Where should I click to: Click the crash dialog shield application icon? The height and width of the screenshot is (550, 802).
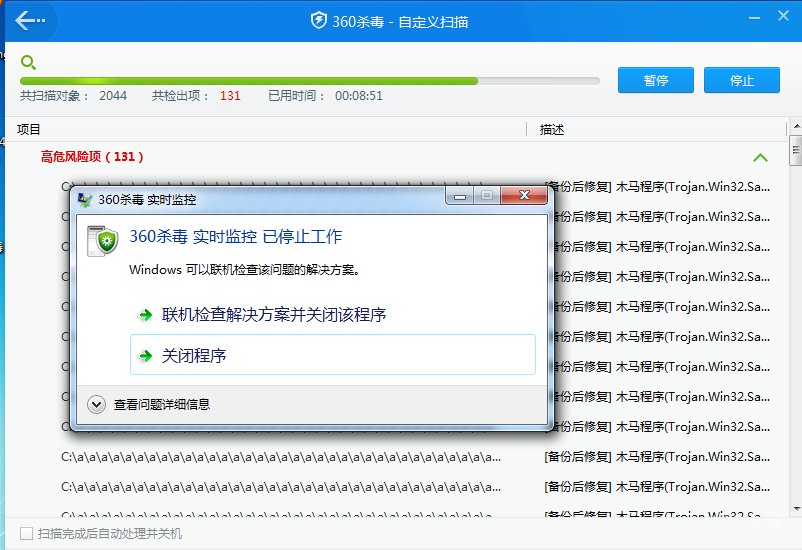102,240
